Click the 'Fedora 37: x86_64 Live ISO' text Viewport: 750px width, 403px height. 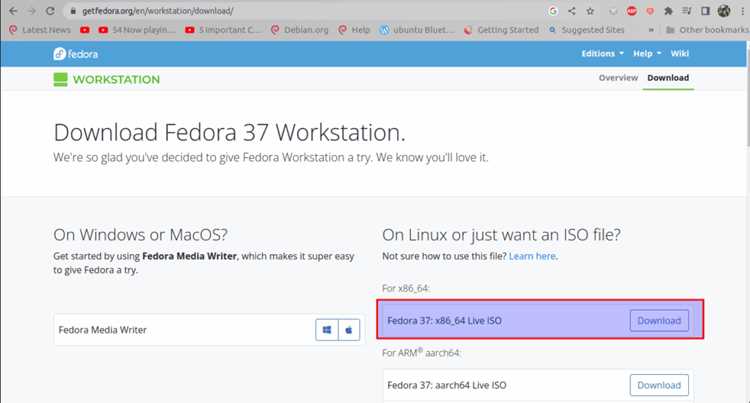pos(444,321)
